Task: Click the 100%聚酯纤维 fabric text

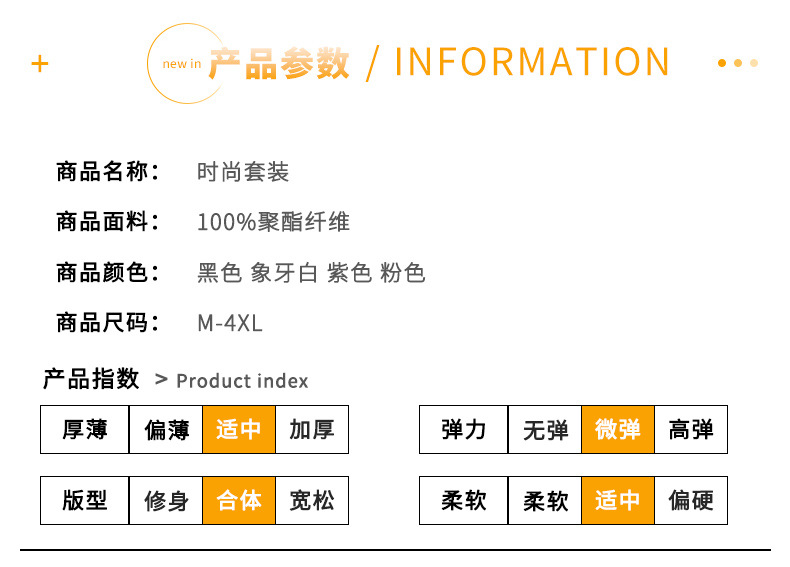Action: point(273,222)
